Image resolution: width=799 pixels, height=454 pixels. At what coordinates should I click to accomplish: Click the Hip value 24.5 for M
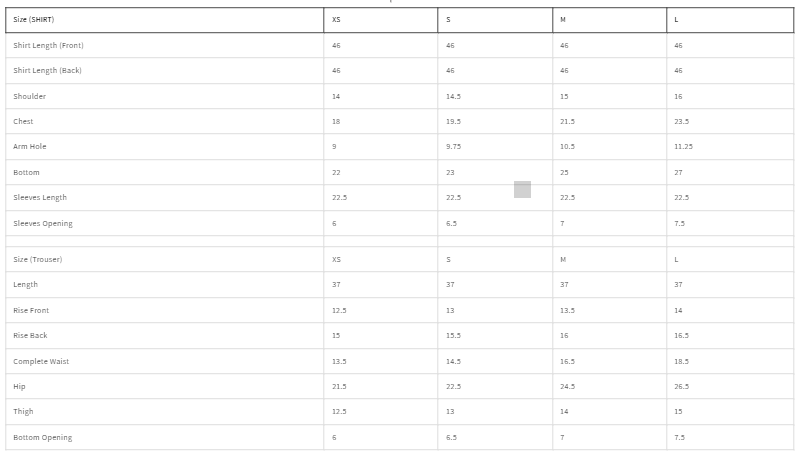568,386
